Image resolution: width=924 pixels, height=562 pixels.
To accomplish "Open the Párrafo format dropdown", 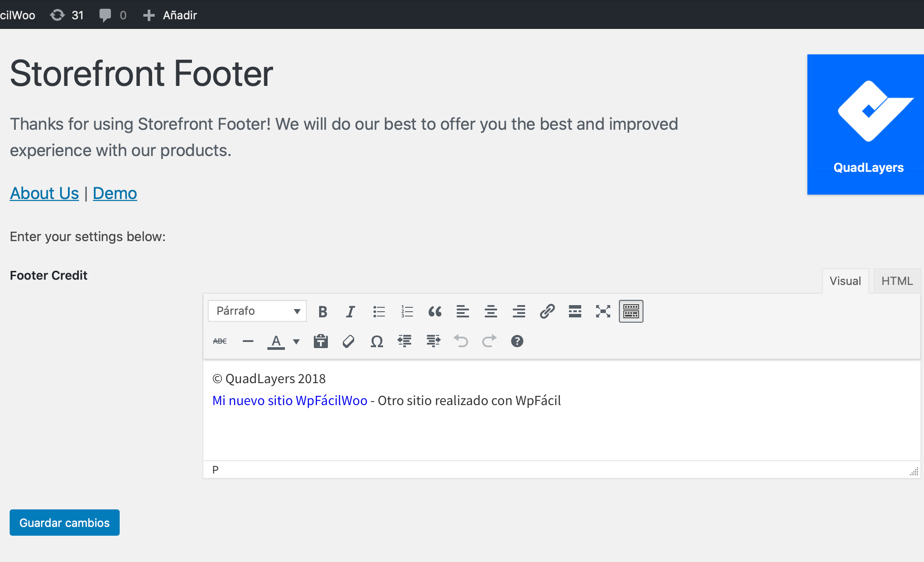I will tap(257, 311).
